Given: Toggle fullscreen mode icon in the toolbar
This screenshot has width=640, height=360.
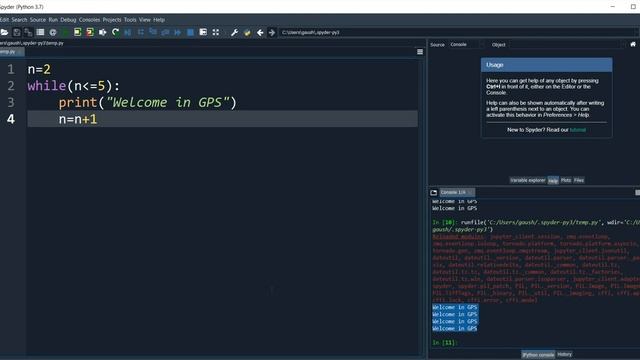Looking at the screenshot, I should [x=216, y=32].
